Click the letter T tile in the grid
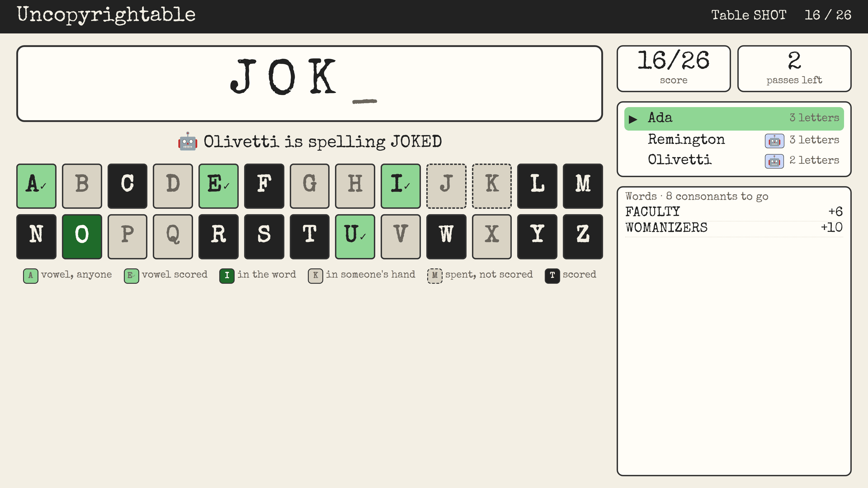868x488 pixels. pyautogui.click(x=310, y=237)
